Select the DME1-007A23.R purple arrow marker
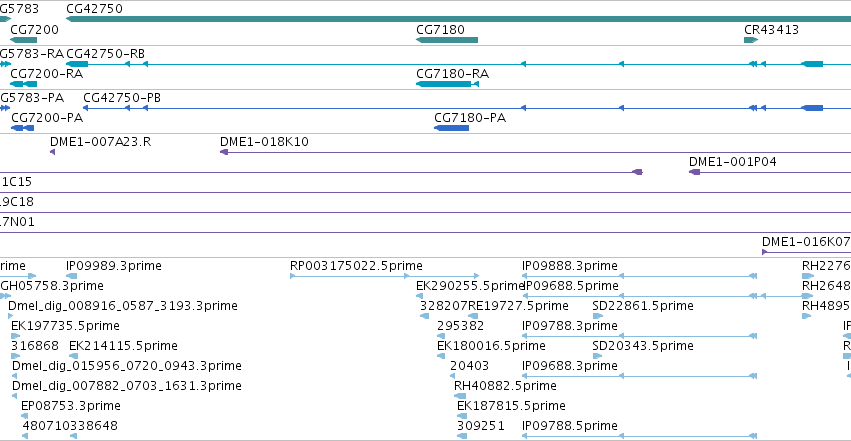Viewport: 851px width, 441px height. (53, 152)
